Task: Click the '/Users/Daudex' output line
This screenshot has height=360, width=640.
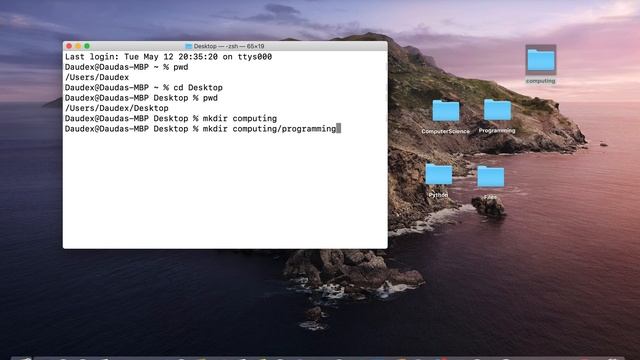Action: [x=97, y=77]
